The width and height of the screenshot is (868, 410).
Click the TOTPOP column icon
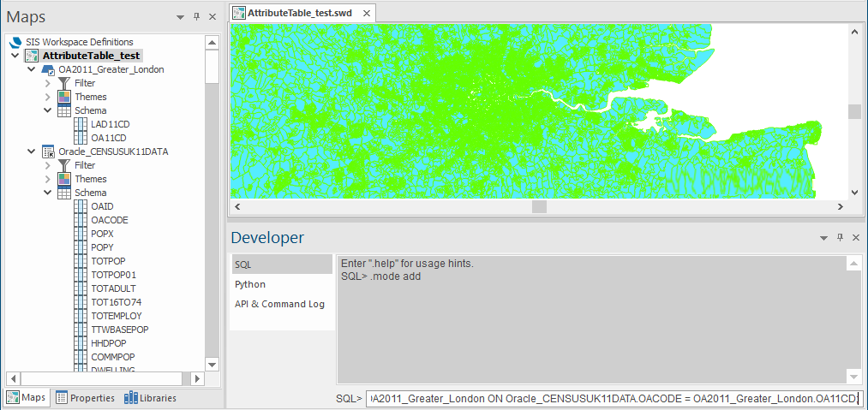tap(81, 261)
